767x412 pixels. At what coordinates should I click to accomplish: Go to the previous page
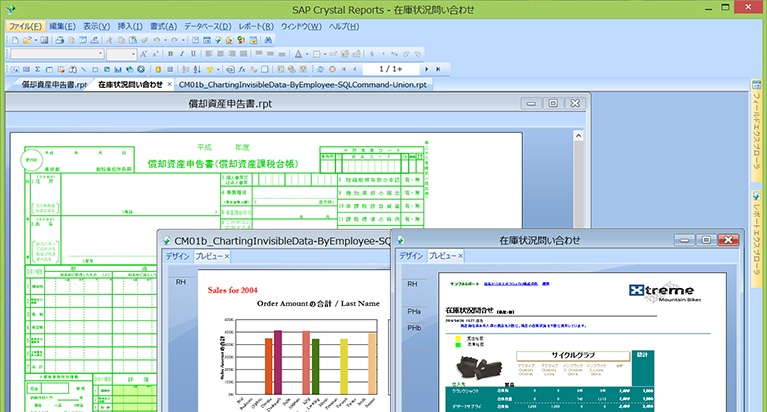(355, 69)
